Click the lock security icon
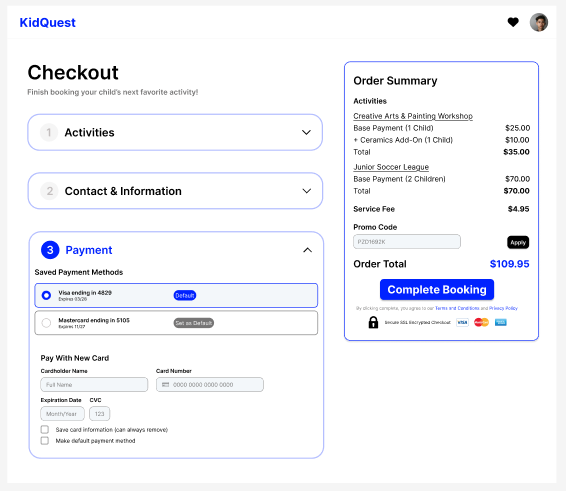Viewport: 566px width, 491px height. (x=373, y=322)
